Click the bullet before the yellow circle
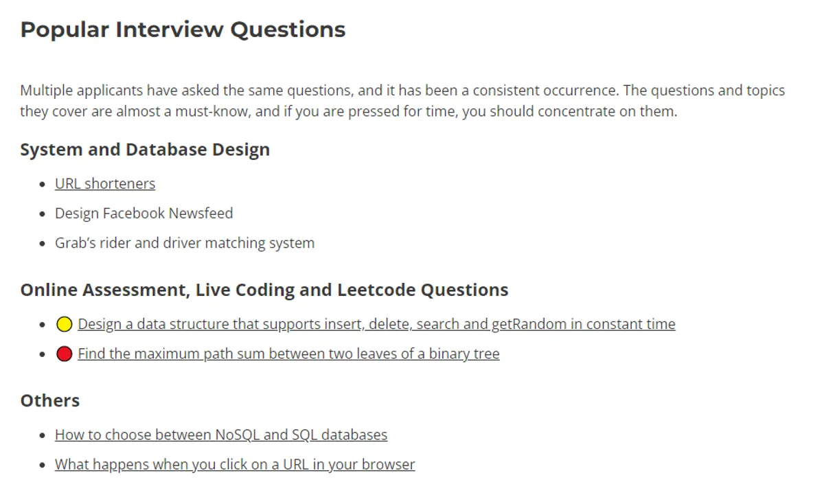 point(43,325)
